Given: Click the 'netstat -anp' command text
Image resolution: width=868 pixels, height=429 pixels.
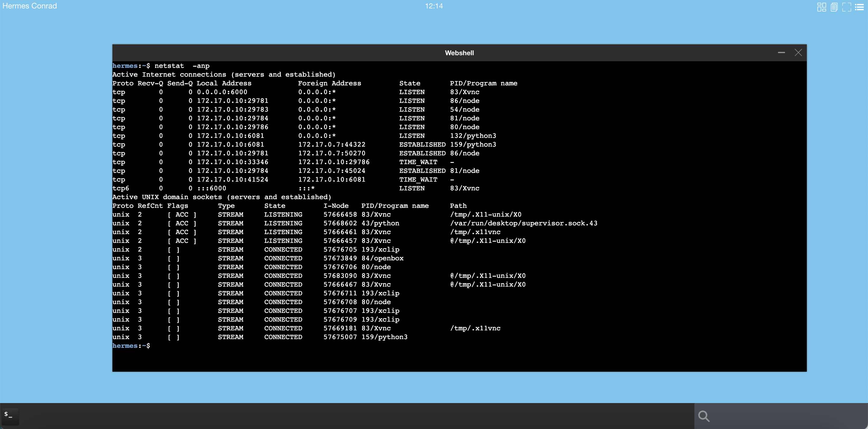Looking at the screenshot, I should [x=182, y=66].
